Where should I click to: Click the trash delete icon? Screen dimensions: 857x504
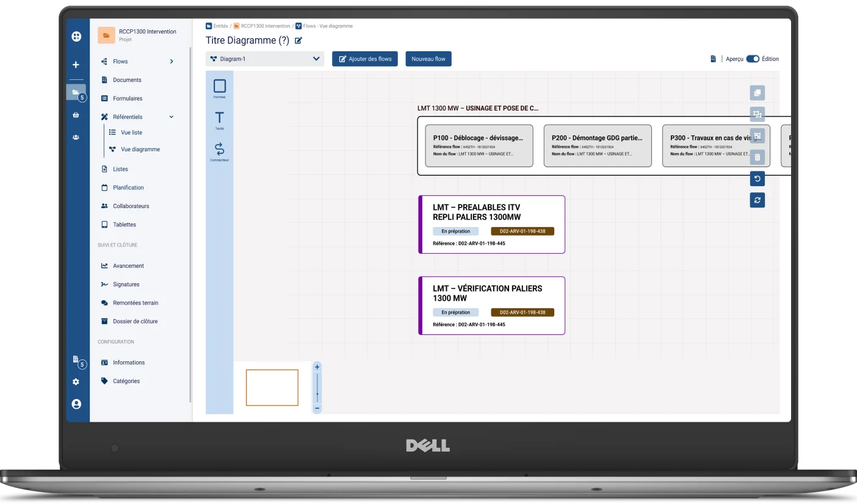tap(758, 157)
